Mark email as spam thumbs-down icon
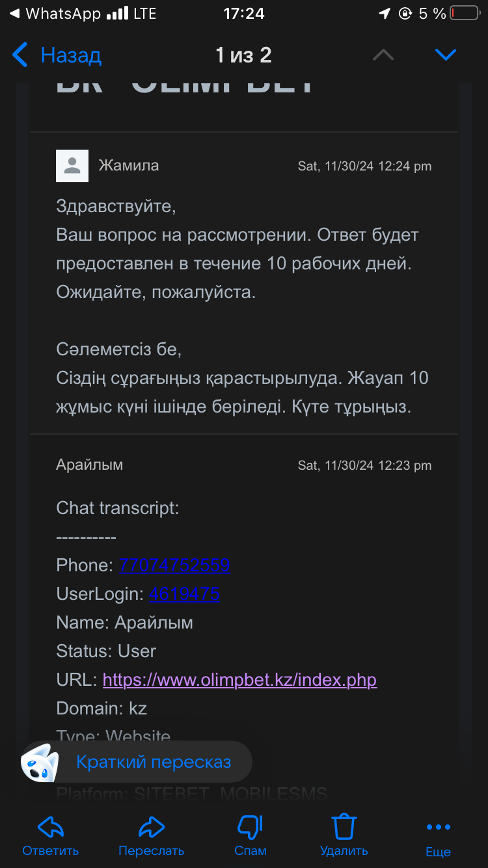Image resolution: width=488 pixels, height=868 pixels. point(250,826)
